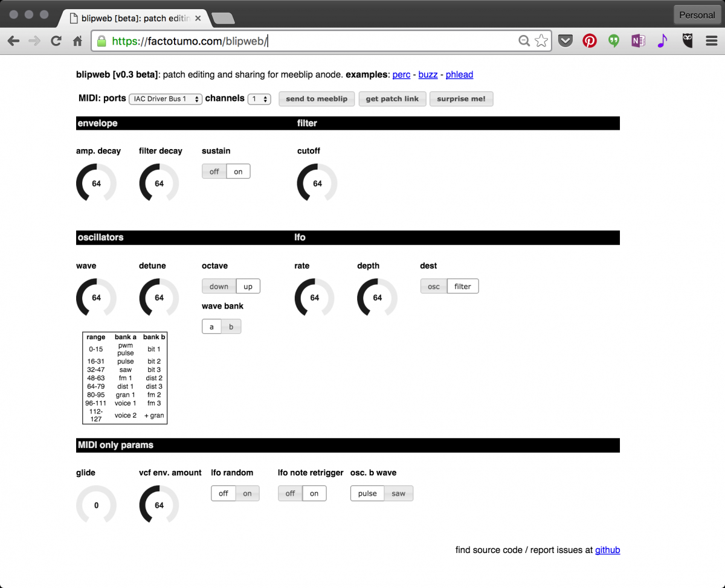Open the phlead example link
The width and height of the screenshot is (725, 588).
click(459, 75)
